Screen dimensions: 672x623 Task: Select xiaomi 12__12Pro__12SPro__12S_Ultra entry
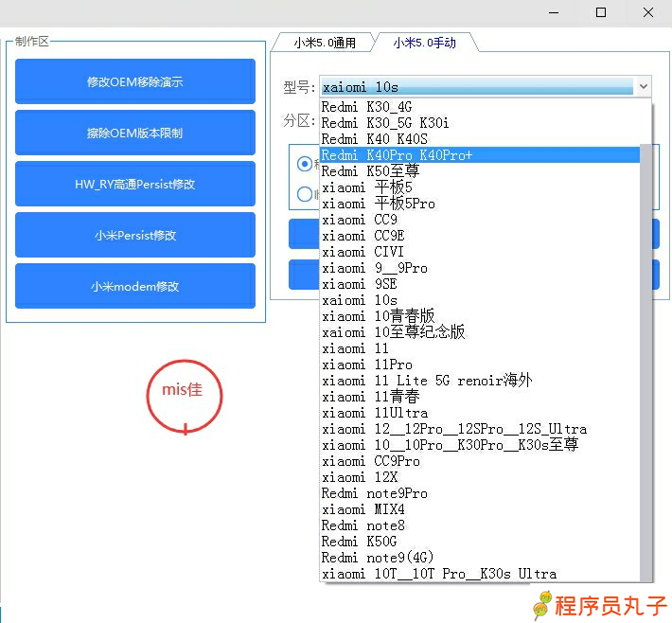(x=480, y=429)
